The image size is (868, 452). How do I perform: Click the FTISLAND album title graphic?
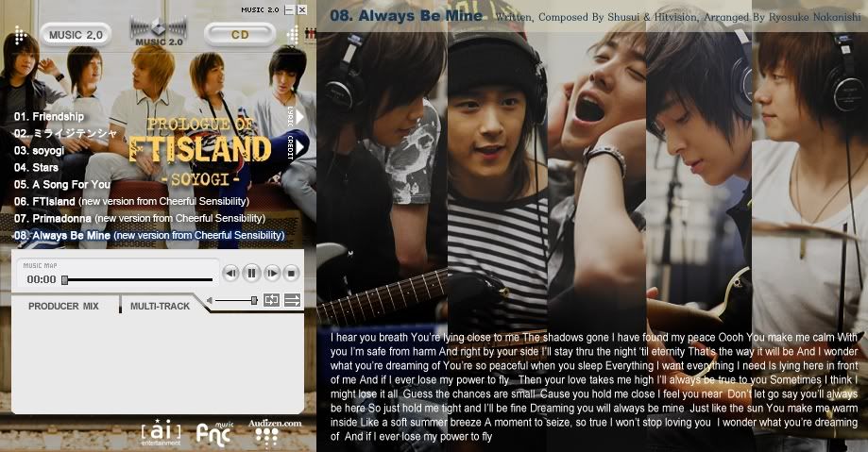(x=200, y=149)
